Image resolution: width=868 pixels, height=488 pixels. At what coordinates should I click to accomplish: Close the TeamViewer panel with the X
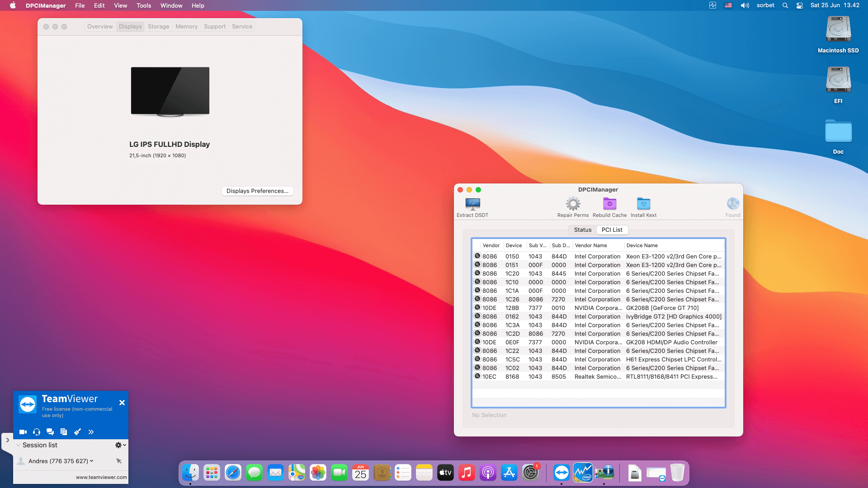point(122,403)
